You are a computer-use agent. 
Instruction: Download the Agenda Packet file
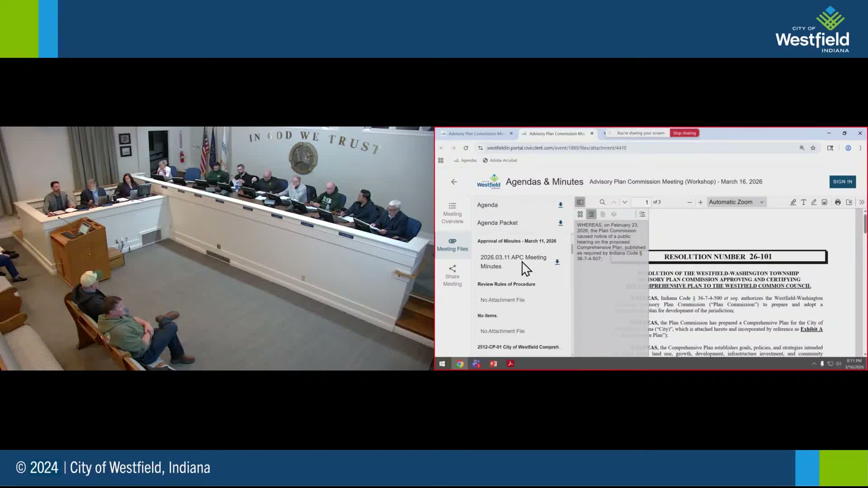[561, 223]
